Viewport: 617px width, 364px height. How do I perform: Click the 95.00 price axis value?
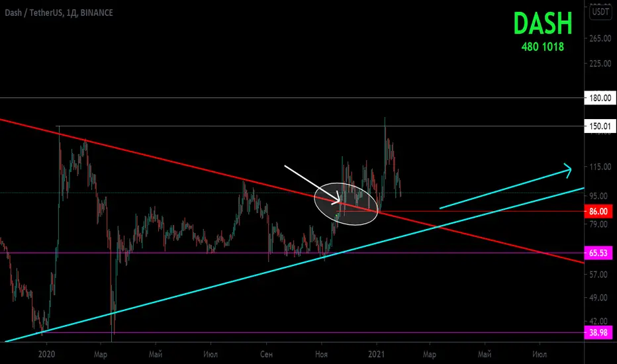(598, 196)
